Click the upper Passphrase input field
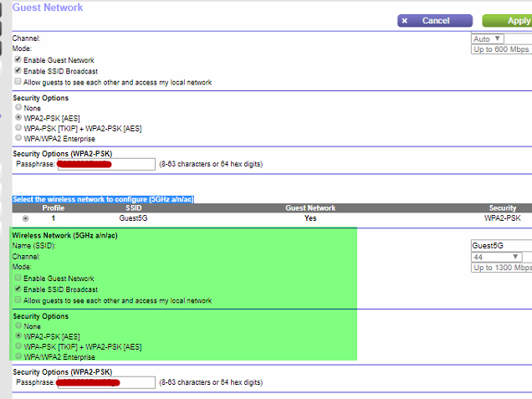532x399 pixels. pyautogui.click(x=105, y=165)
